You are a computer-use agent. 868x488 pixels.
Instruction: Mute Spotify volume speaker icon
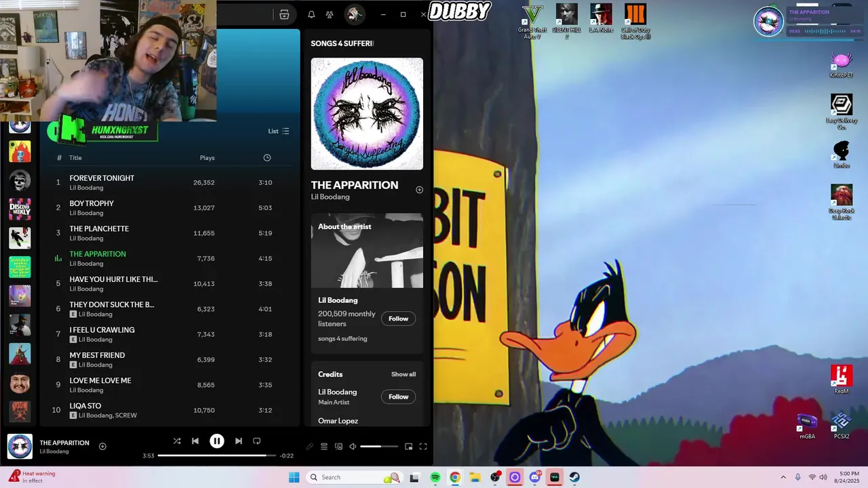(x=353, y=447)
